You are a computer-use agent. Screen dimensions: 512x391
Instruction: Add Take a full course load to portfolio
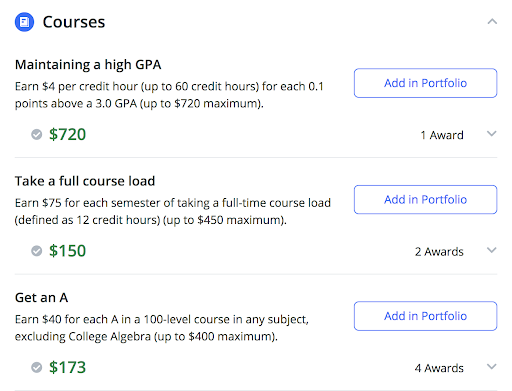(x=425, y=199)
